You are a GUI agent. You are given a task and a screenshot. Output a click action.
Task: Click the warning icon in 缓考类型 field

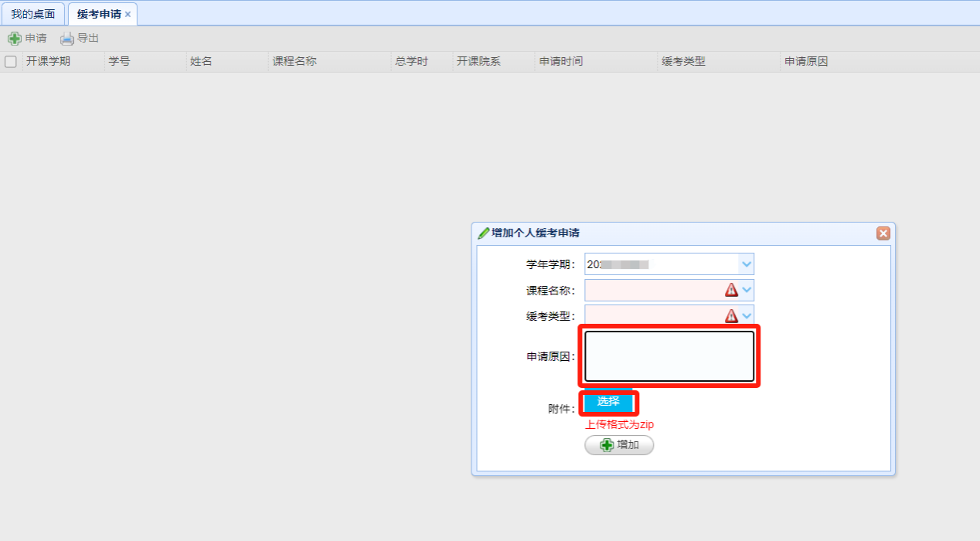pyautogui.click(x=731, y=315)
